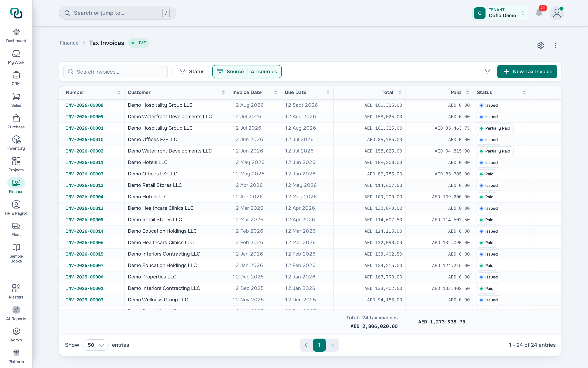
Task: Open the user profile avatar
Action: coord(557,13)
